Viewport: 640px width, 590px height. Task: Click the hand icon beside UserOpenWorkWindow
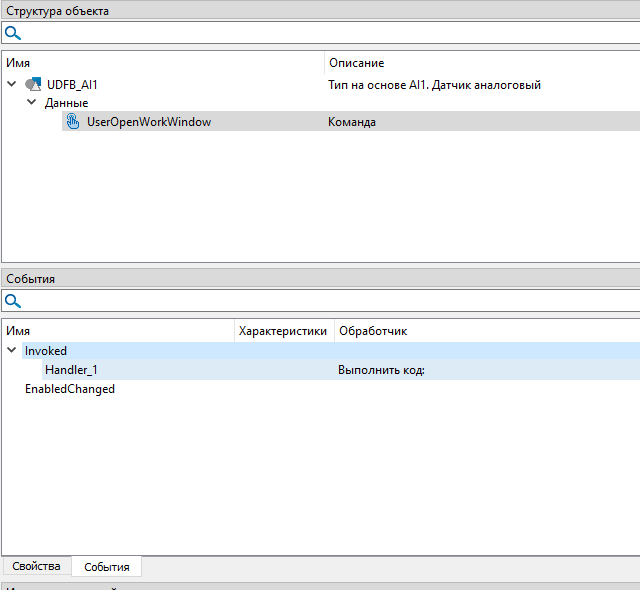click(x=73, y=122)
